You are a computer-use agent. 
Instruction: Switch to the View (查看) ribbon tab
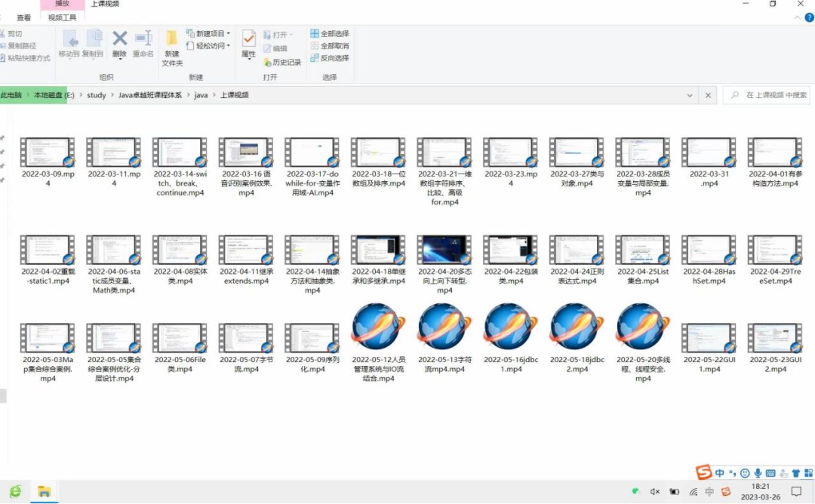click(x=24, y=17)
